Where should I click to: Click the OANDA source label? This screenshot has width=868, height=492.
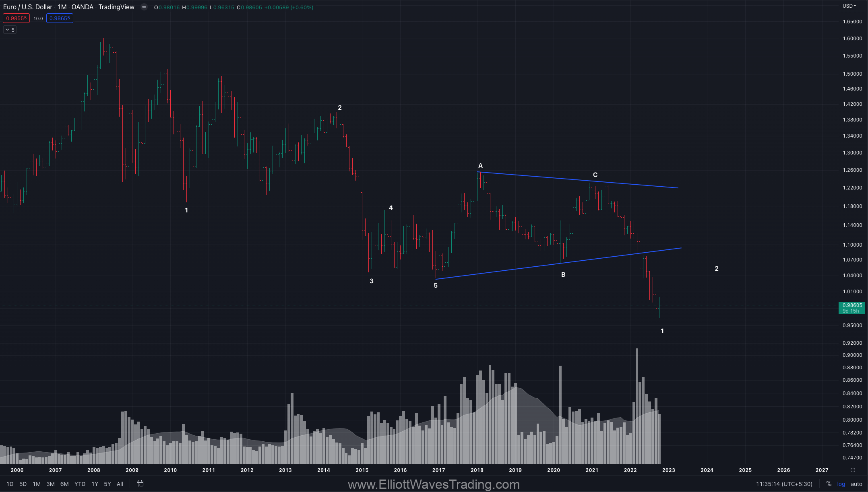coord(83,7)
